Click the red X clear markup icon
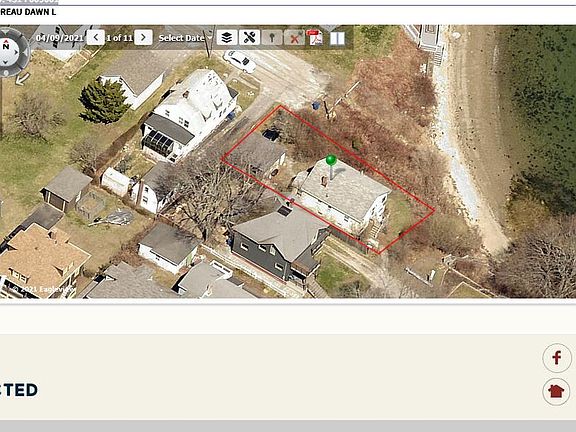576x432 pixels. pos(294,37)
